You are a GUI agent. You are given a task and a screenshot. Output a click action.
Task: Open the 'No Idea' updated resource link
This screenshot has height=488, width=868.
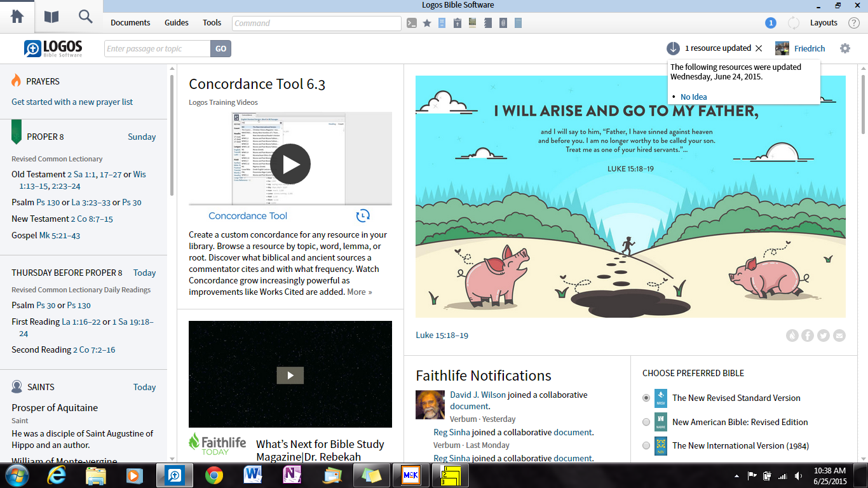694,97
